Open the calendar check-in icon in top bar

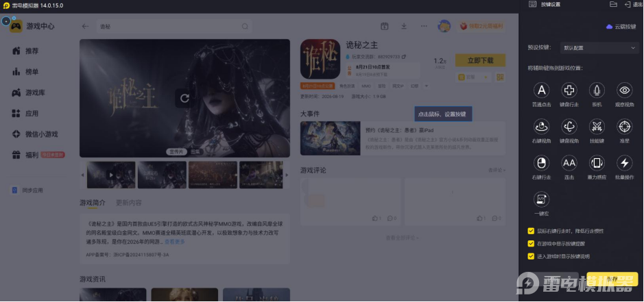385,26
